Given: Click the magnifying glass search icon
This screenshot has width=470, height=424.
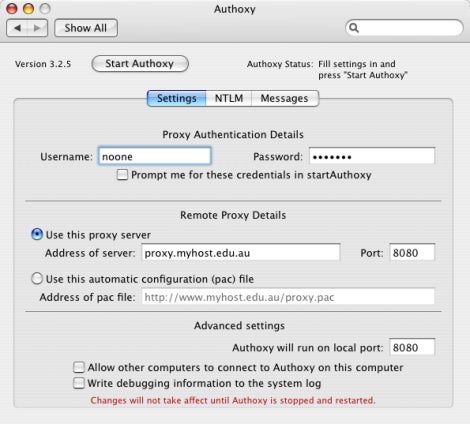Looking at the screenshot, I should (354, 28).
